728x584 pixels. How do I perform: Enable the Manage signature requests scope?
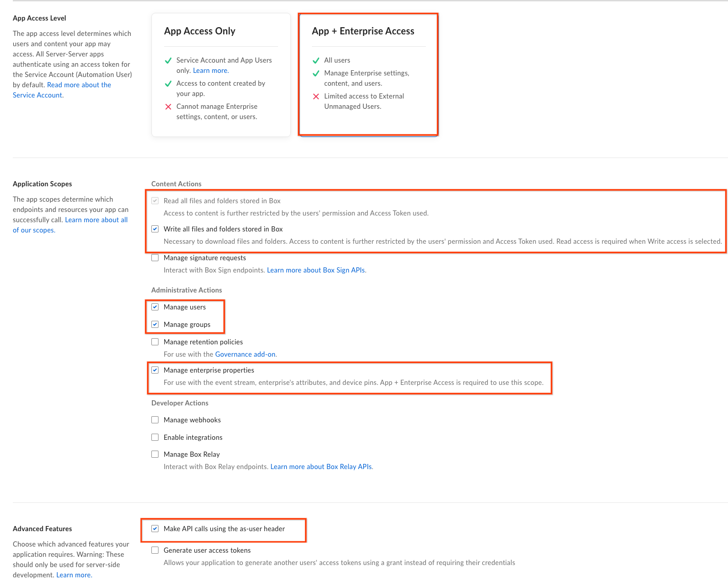click(155, 257)
